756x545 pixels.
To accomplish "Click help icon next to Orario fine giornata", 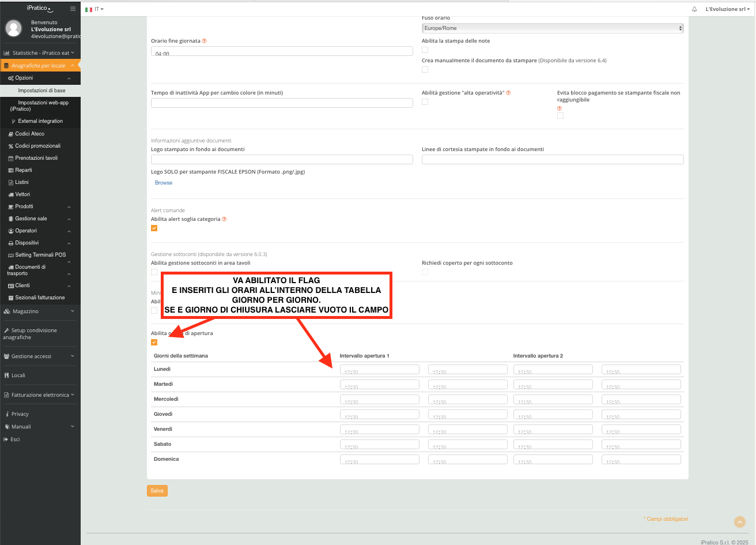I will [x=205, y=41].
